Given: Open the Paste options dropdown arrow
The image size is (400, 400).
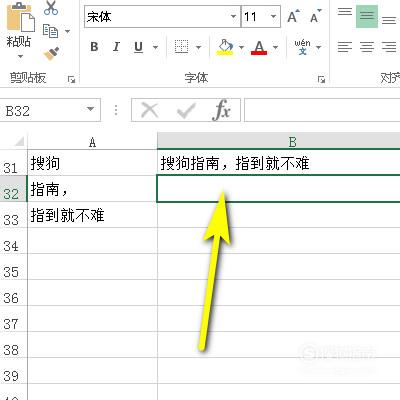Looking at the screenshot, I should pyautogui.click(x=20, y=56).
